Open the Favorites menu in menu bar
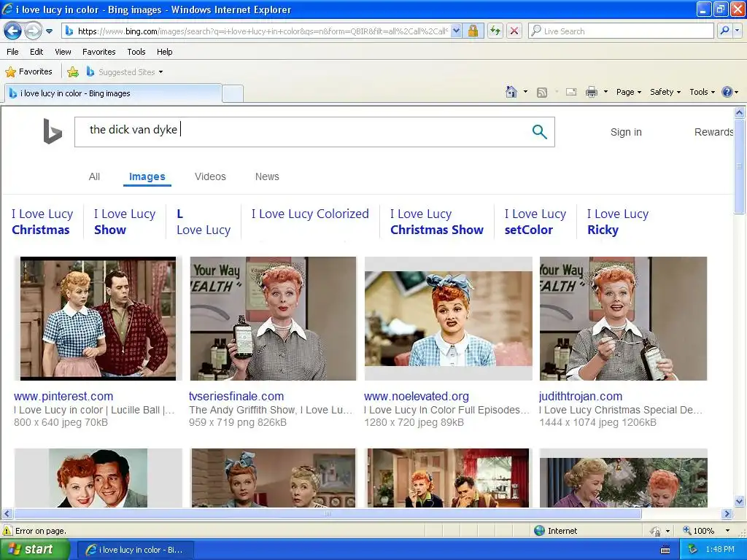Image resolution: width=747 pixels, height=560 pixels. (x=98, y=52)
